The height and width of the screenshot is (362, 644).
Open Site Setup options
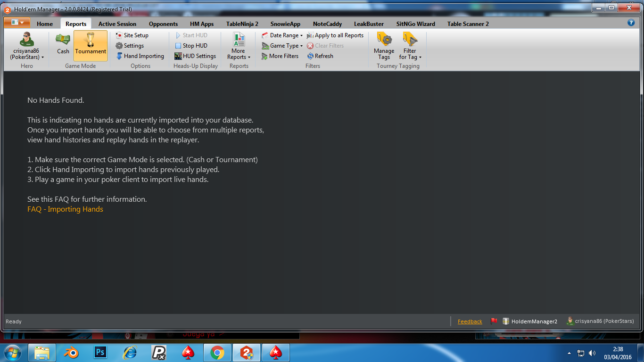coord(132,35)
